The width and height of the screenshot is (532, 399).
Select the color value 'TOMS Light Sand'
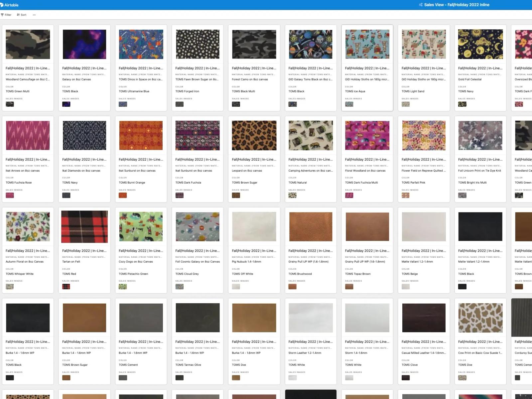click(x=413, y=91)
